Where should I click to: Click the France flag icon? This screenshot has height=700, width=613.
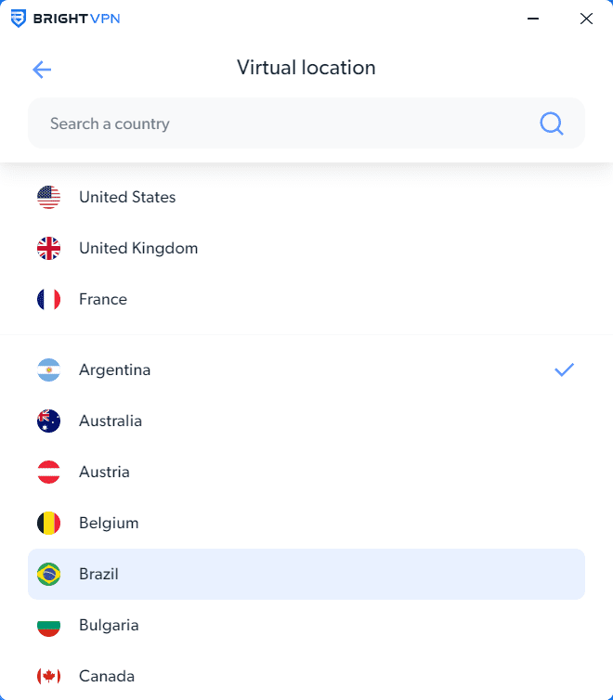[x=48, y=299]
